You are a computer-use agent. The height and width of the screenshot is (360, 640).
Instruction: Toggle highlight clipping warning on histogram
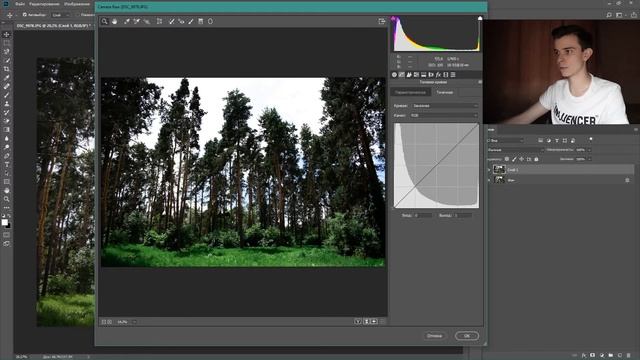pyautogui.click(x=480, y=18)
